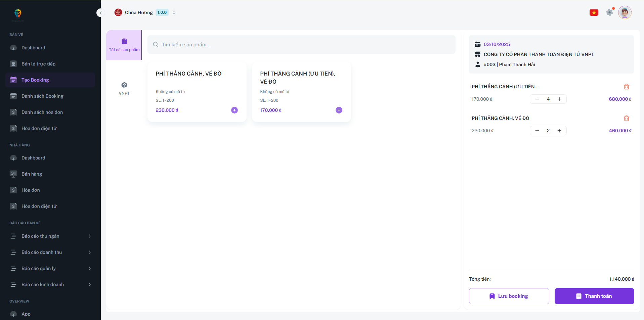The image size is (644, 320).
Task: Add the 170.000 đ priority ticket with plus icon
Action: tap(339, 110)
